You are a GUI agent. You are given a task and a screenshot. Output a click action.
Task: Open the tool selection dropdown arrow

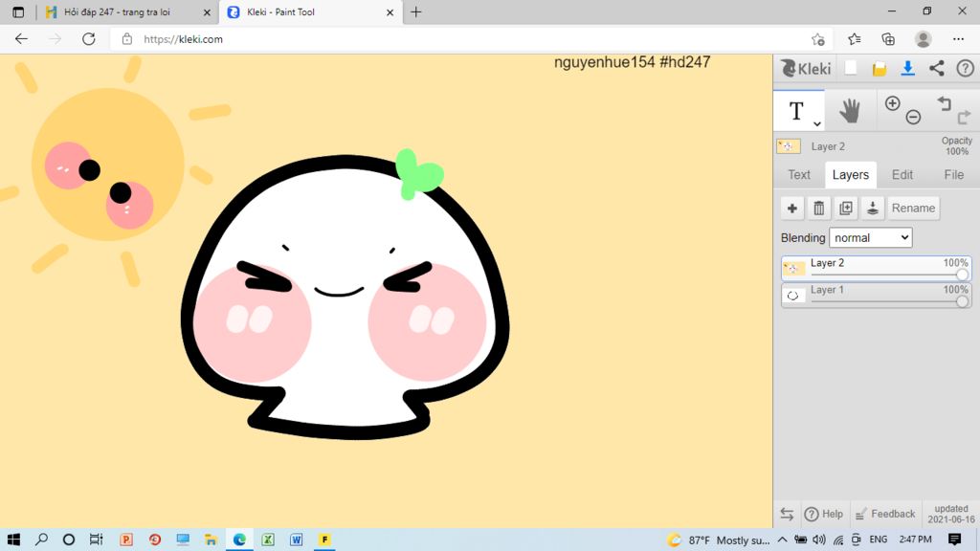coord(817,123)
